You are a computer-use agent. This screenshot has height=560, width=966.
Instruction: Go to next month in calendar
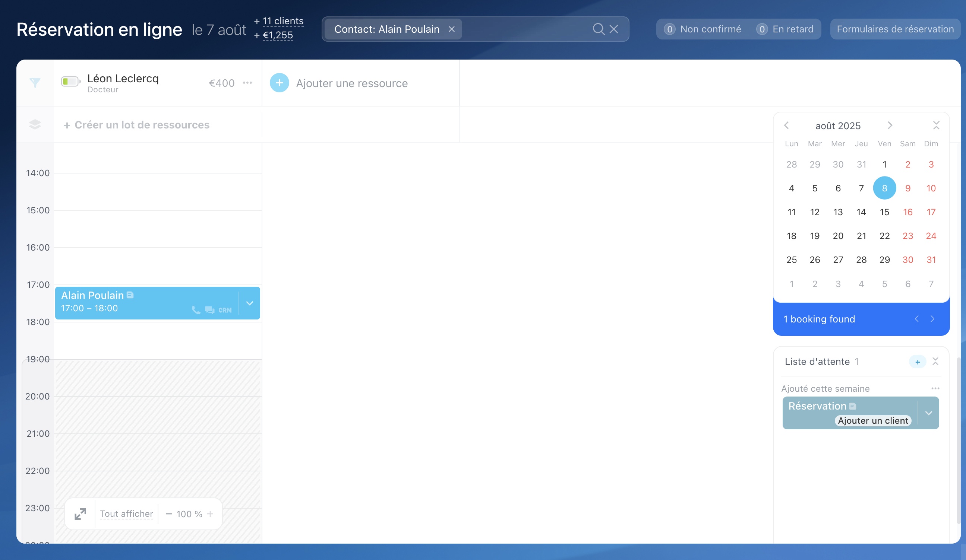click(x=890, y=125)
